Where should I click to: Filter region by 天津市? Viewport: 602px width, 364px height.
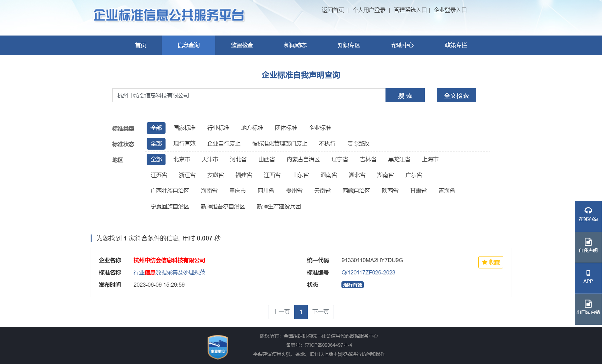[210, 159]
